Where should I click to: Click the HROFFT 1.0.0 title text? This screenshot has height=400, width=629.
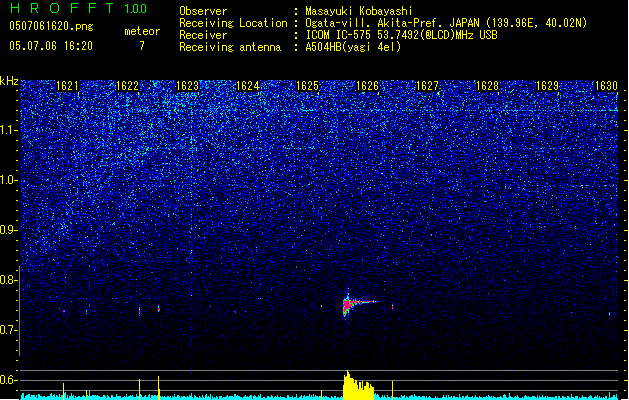(79, 8)
